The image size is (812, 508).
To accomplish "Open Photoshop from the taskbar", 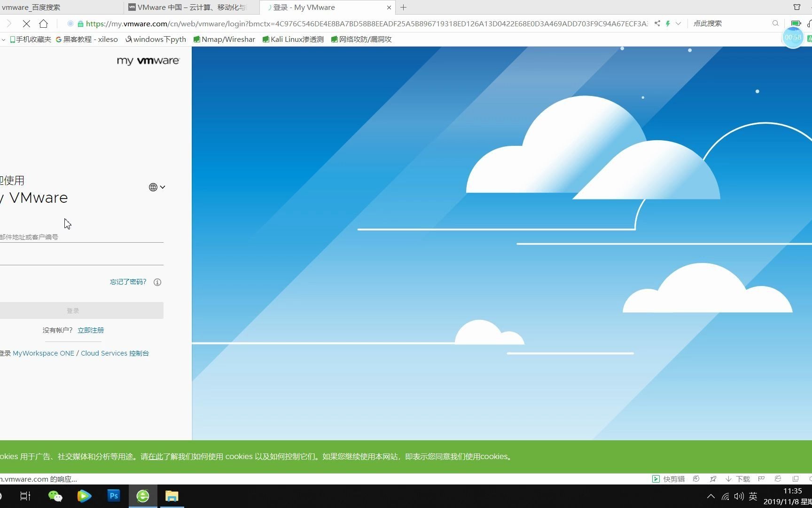I will click(114, 496).
